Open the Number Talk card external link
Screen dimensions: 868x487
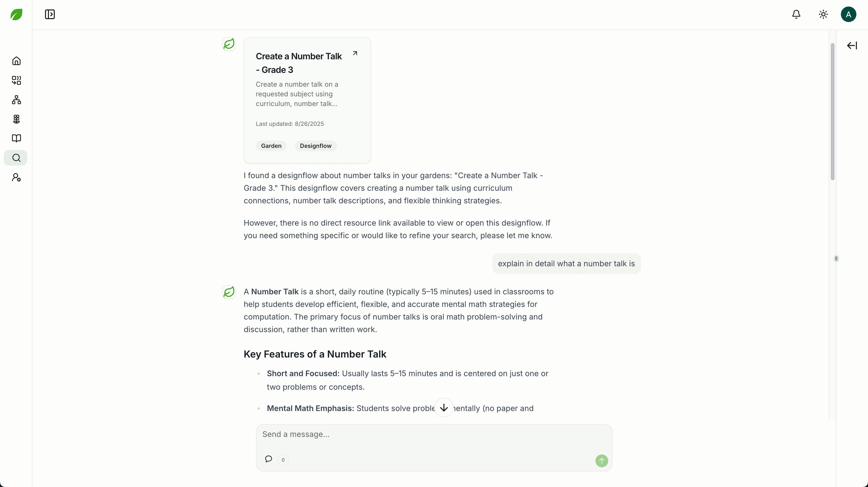355,53
